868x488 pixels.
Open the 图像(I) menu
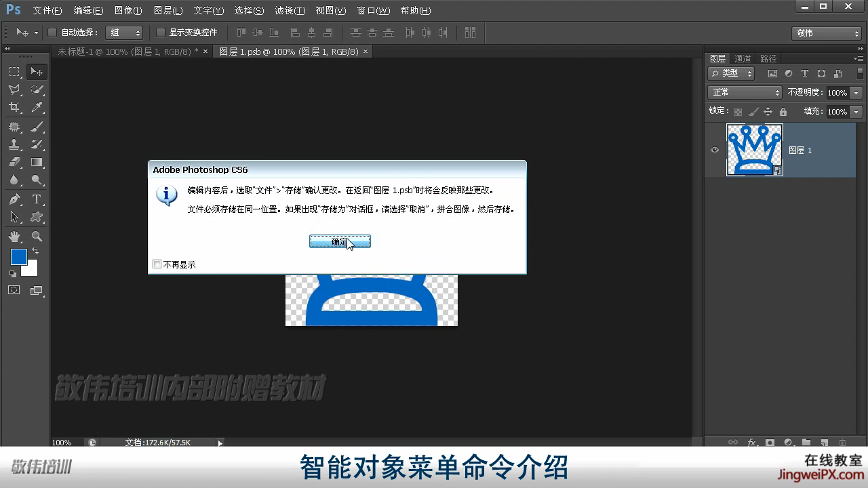[x=128, y=11]
